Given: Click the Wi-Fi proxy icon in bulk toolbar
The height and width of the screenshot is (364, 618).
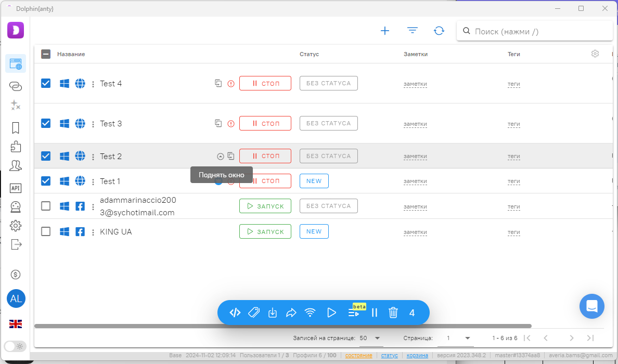Looking at the screenshot, I should 310,313.
